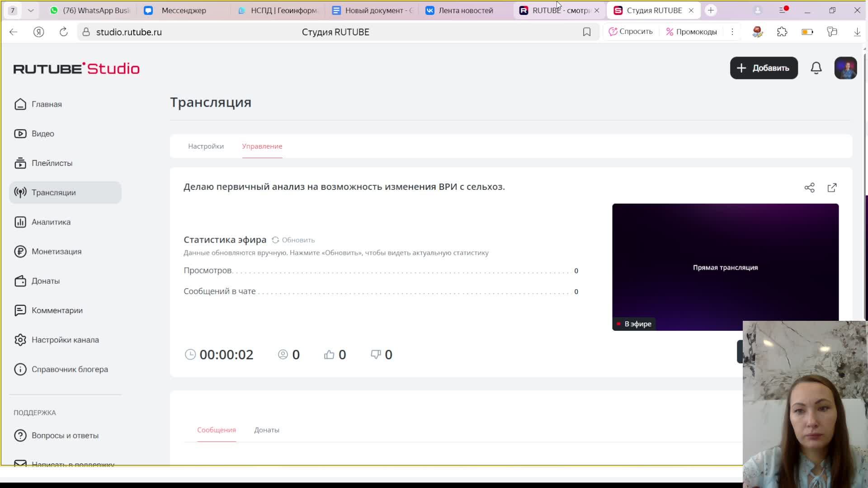Bookmark the page via the address bar icon
The width and height of the screenshot is (868, 488).
[586, 32]
